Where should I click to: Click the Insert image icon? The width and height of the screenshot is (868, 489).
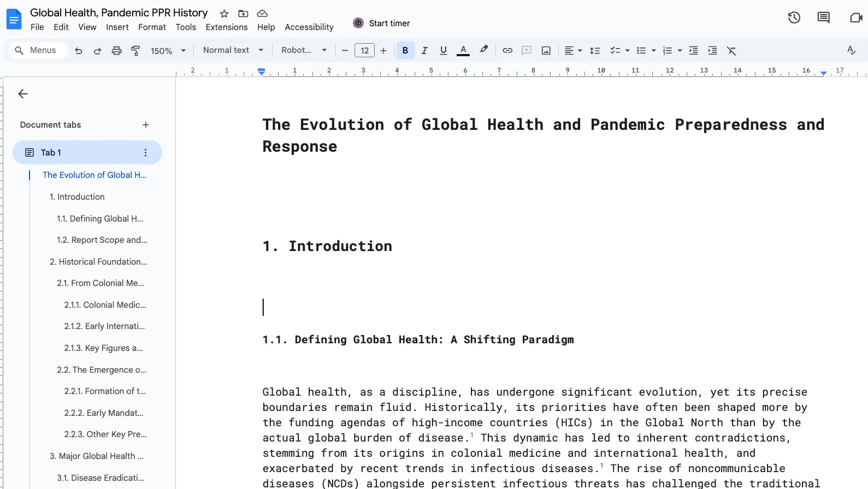[x=546, y=51]
